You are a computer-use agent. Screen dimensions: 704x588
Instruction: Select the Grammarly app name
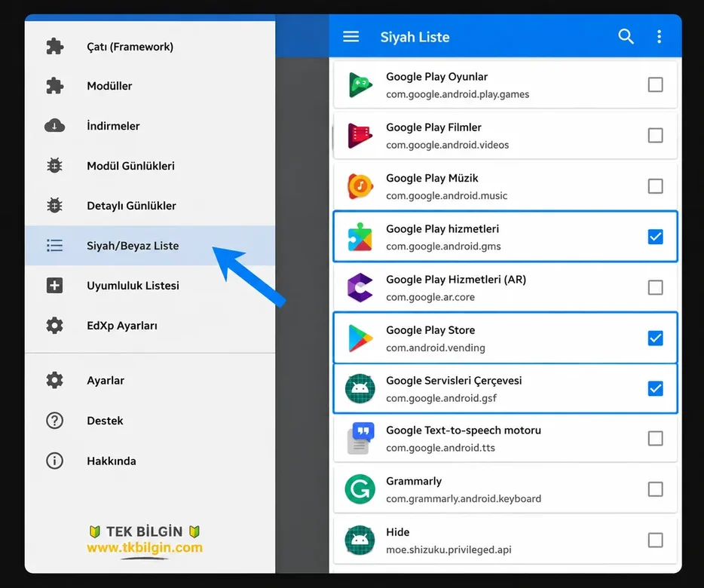point(414,481)
